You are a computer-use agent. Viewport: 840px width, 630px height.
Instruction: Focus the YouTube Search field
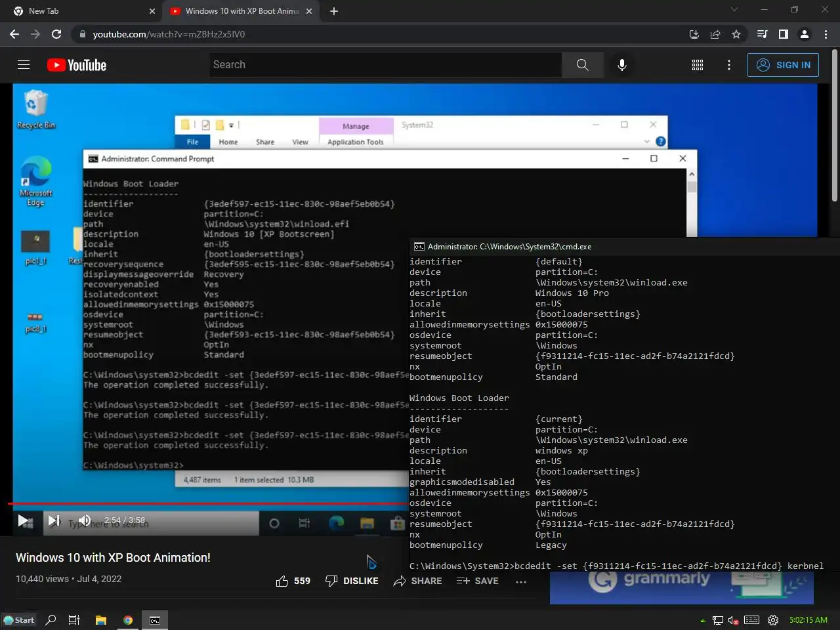pos(386,65)
